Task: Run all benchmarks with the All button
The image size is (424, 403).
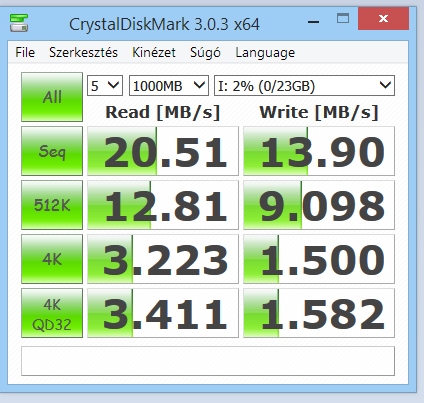Action: click(52, 97)
